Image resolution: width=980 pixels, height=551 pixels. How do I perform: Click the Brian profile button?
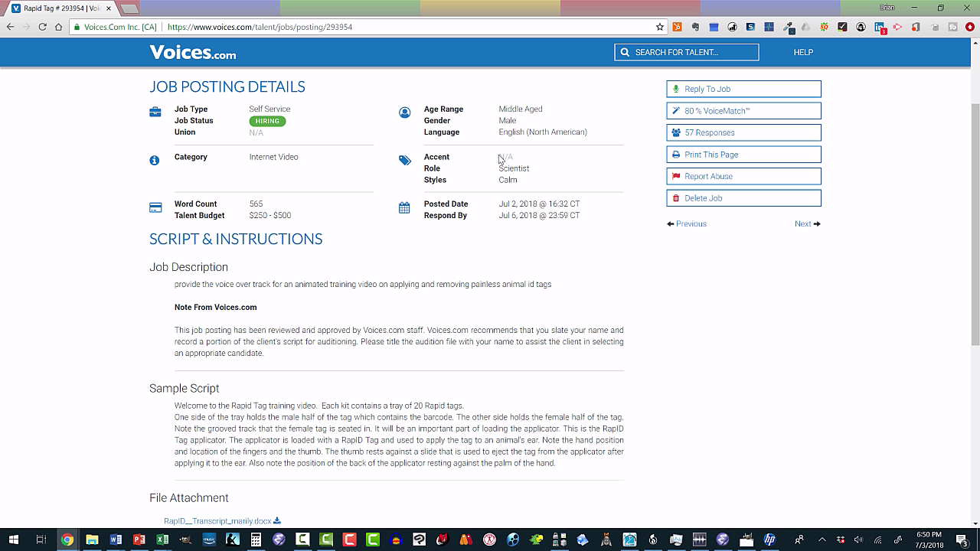click(x=887, y=8)
